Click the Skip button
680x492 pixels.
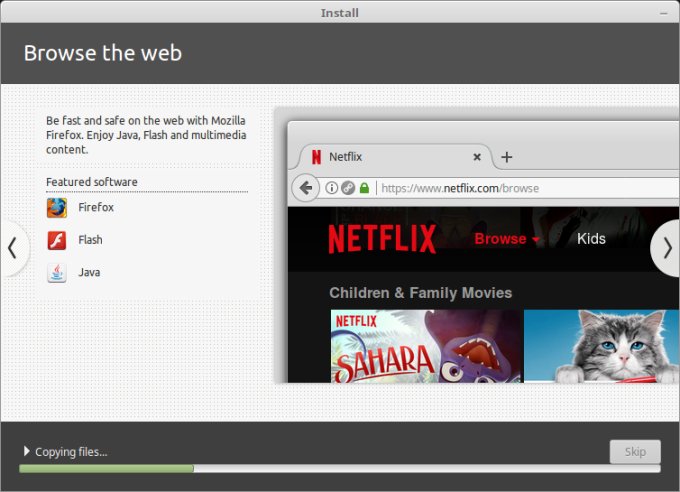coord(635,452)
